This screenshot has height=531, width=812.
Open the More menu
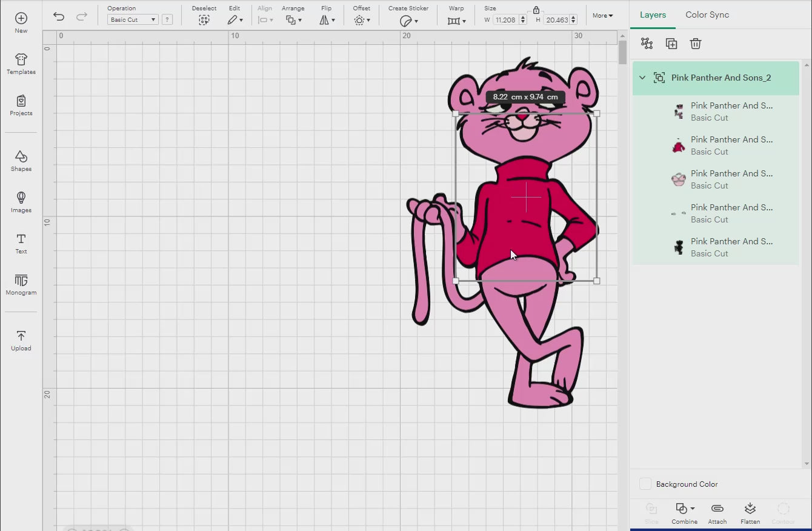(x=603, y=16)
